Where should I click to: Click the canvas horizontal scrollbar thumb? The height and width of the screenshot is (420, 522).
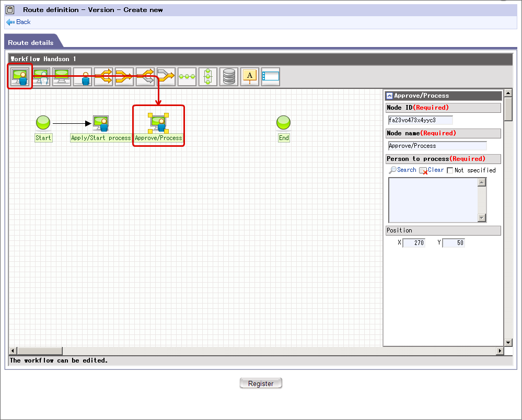40,351
